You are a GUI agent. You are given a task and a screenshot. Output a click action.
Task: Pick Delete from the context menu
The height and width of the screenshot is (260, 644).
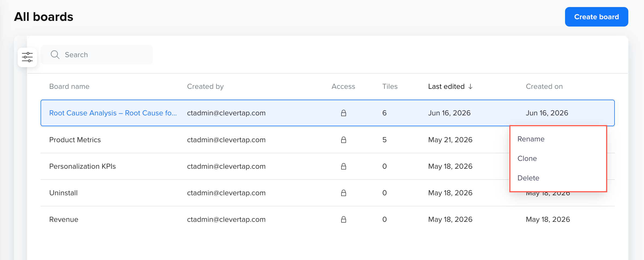[528, 178]
